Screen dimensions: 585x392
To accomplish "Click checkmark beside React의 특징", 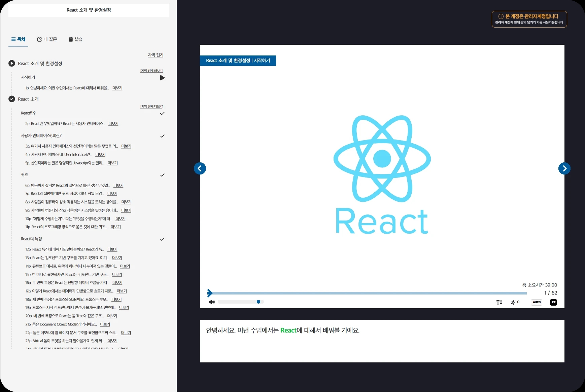I will (x=162, y=239).
